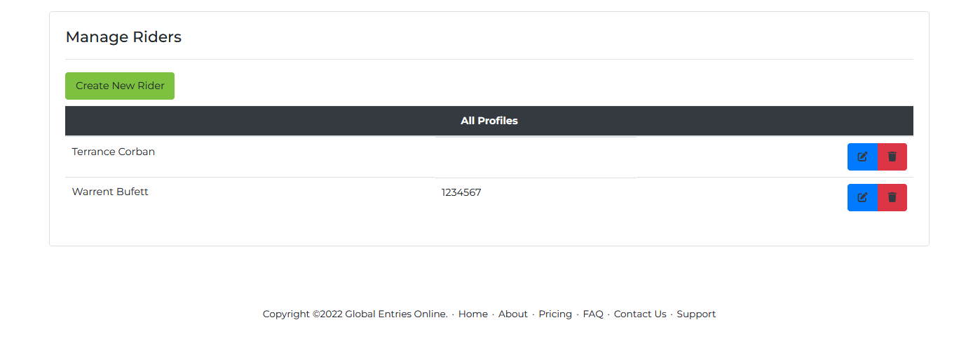Visit the Pricing page link

(x=555, y=314)
